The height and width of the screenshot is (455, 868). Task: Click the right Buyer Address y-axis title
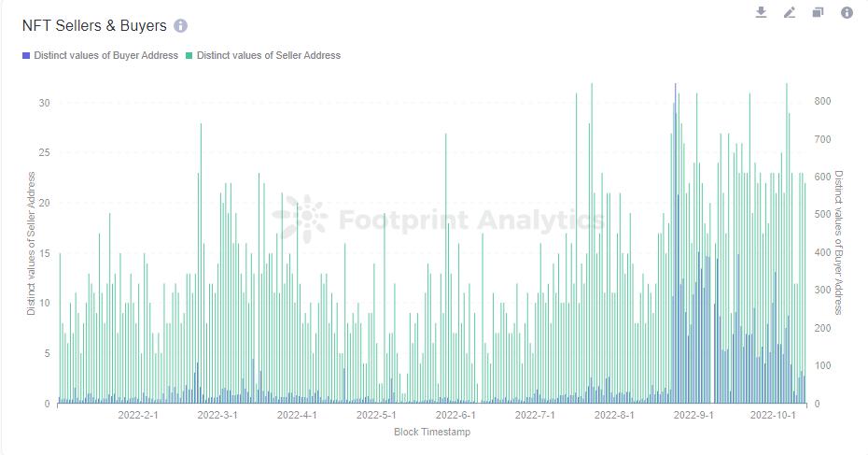pos(838,243)
